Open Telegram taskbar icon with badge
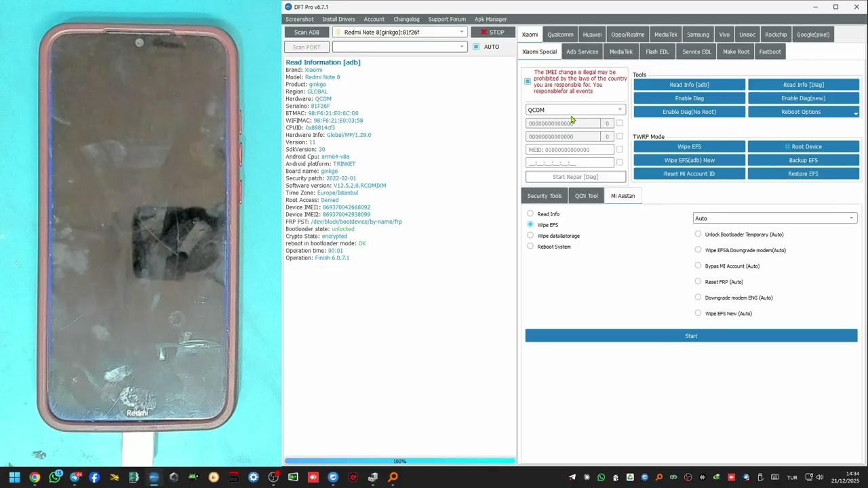 click(x=75, y=477)
